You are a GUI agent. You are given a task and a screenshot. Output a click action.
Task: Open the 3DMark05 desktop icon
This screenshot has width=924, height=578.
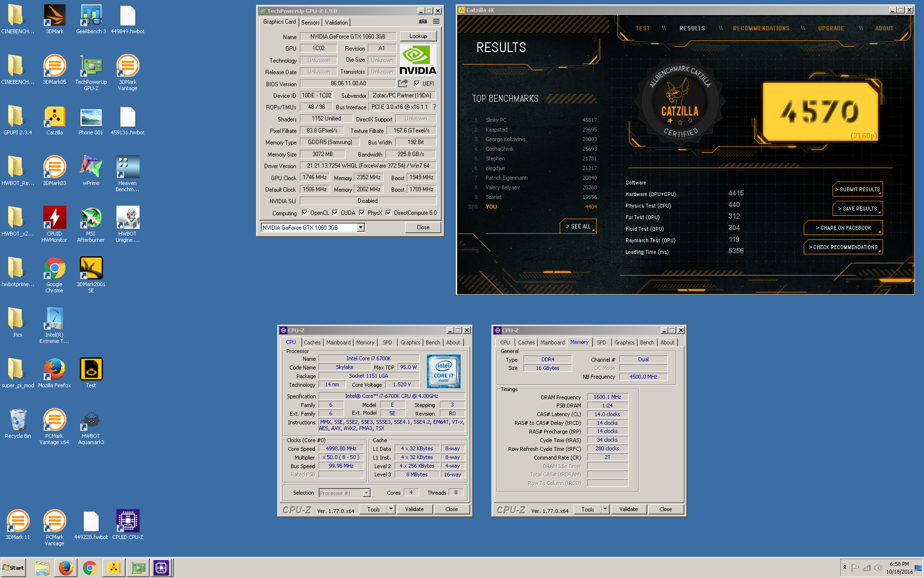point(54,70)
